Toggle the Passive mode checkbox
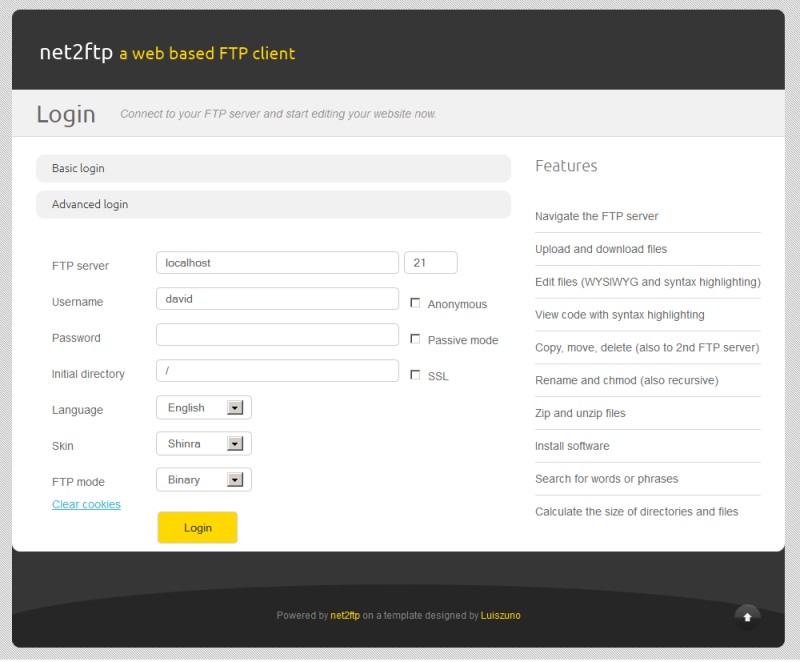Viewport: 800px width, 662px height. (x=415, y=339)
